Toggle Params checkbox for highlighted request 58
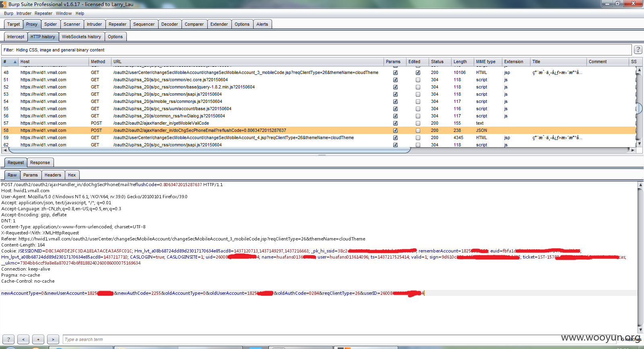644x349 pixels. (x=395, y=131)
